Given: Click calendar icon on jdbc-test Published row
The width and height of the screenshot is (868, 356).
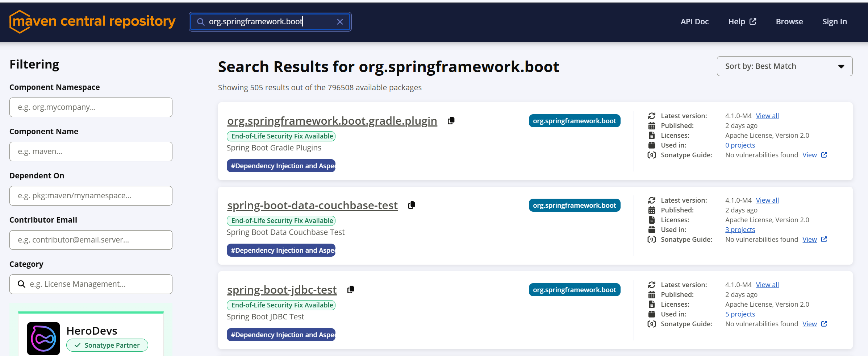Looking at the screenshot, I should pos(652,294).
